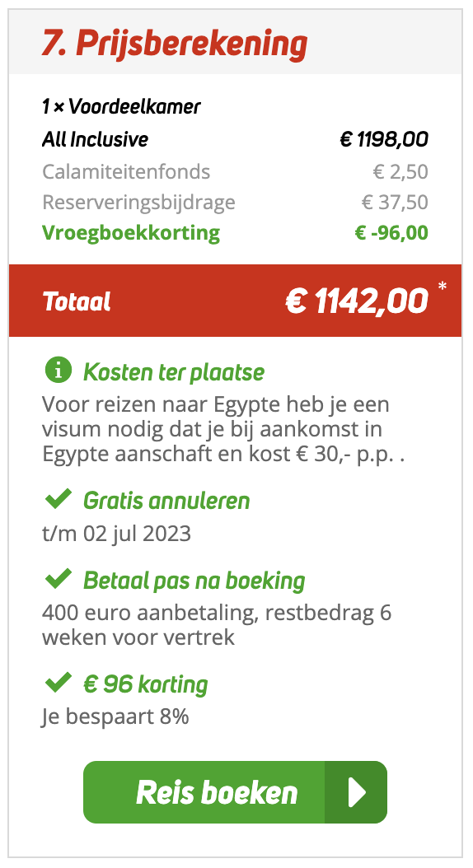Click the Totaal € 1142,00 amount

click(x=357, y=301)
